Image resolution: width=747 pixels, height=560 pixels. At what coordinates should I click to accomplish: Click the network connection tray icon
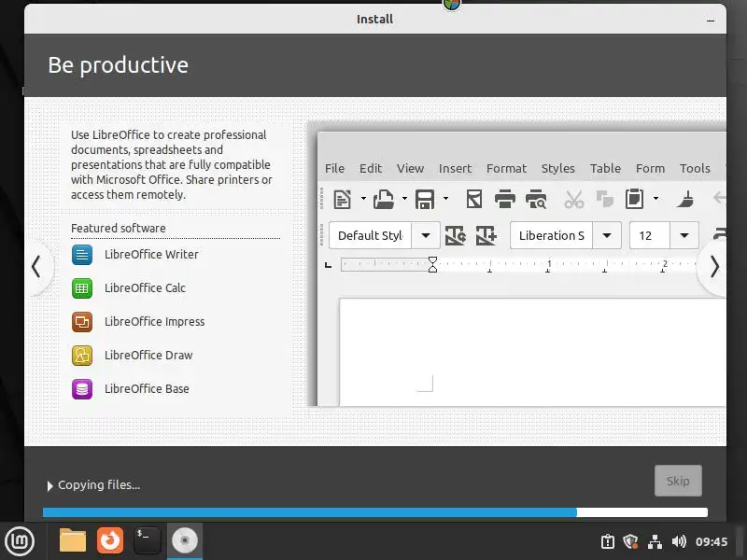point(655,542)
